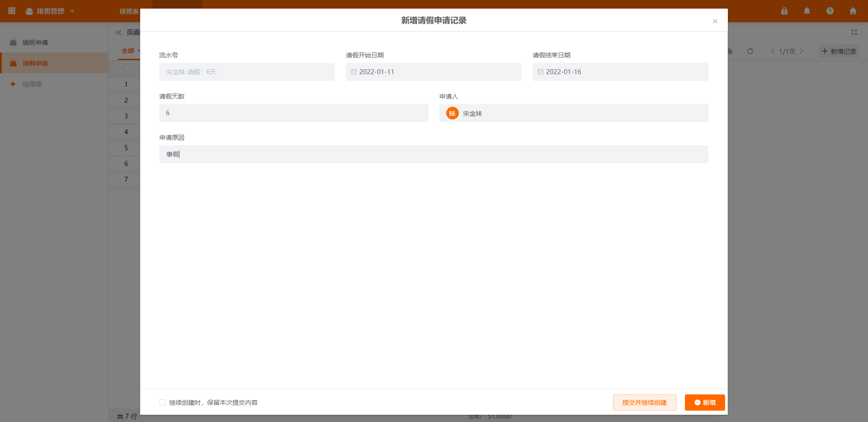Click the 流水号 input field
The image size is (868, 422).
[x=247, y=72]
